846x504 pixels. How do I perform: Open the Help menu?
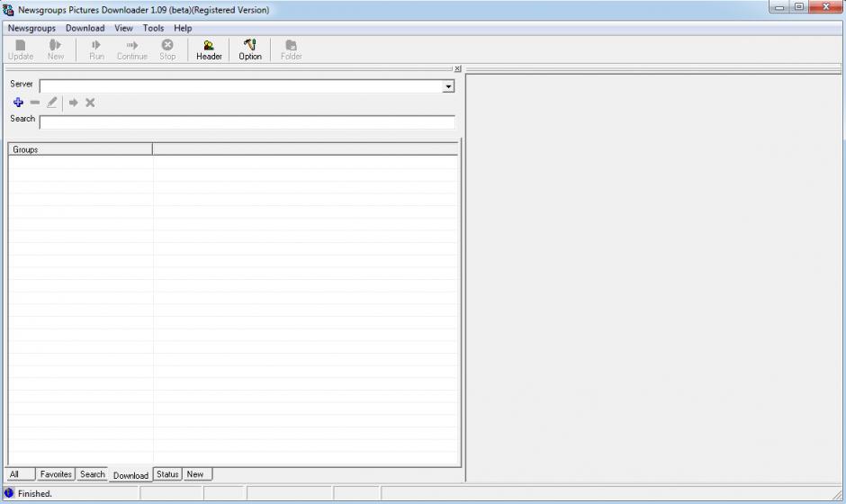click(183, 28)
